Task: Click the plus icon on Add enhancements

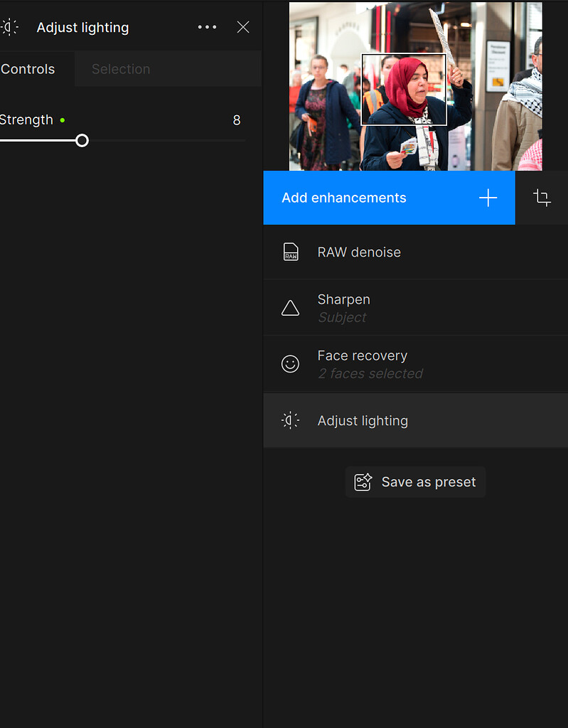Action: pos(488,198)
